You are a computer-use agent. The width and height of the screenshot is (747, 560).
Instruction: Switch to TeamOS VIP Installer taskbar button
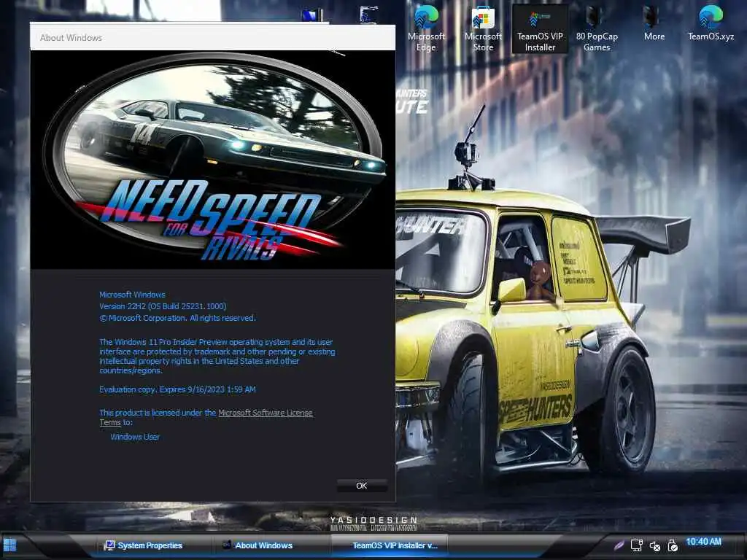pyautogui.click(x=390, y=545)
